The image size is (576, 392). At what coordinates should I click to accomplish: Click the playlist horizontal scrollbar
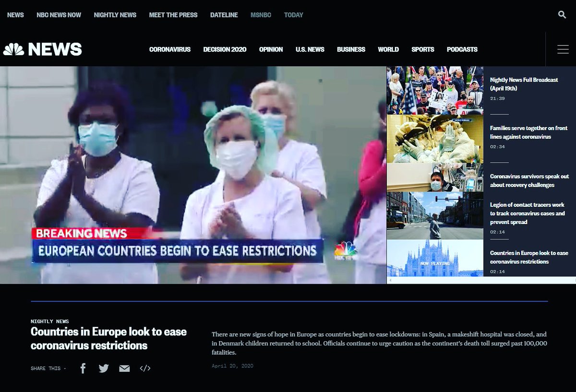tap(481, 280)
